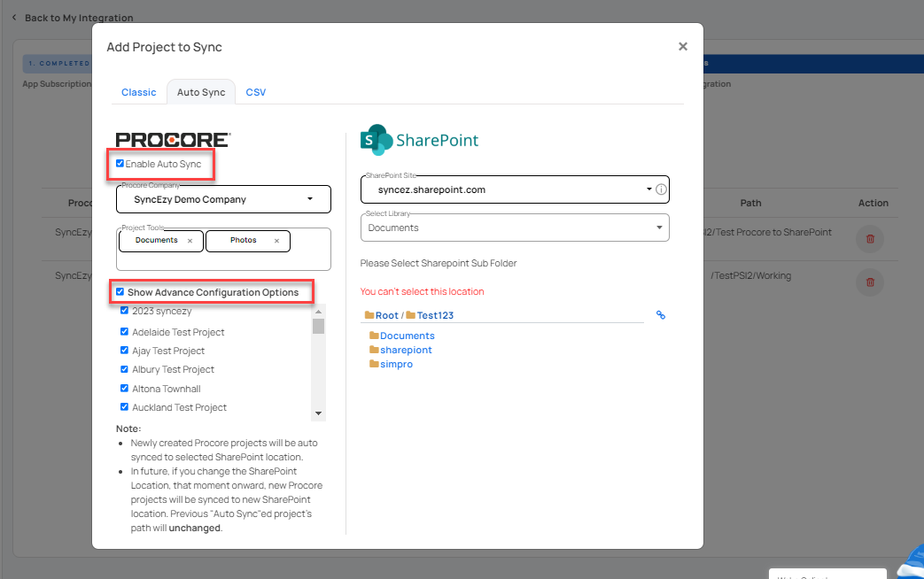Go to Root in the folder breadcrumb
924x579 pixels.
pyautogui.click(x=386, y=315)
